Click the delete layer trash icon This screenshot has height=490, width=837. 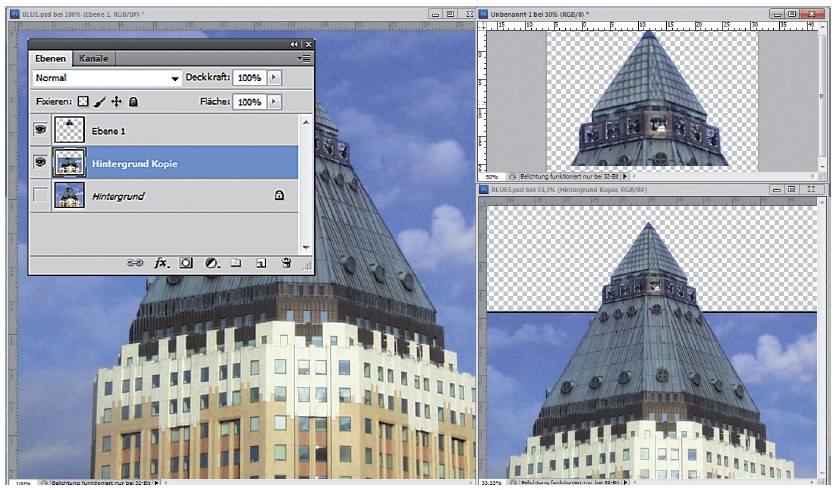point(286,263)
